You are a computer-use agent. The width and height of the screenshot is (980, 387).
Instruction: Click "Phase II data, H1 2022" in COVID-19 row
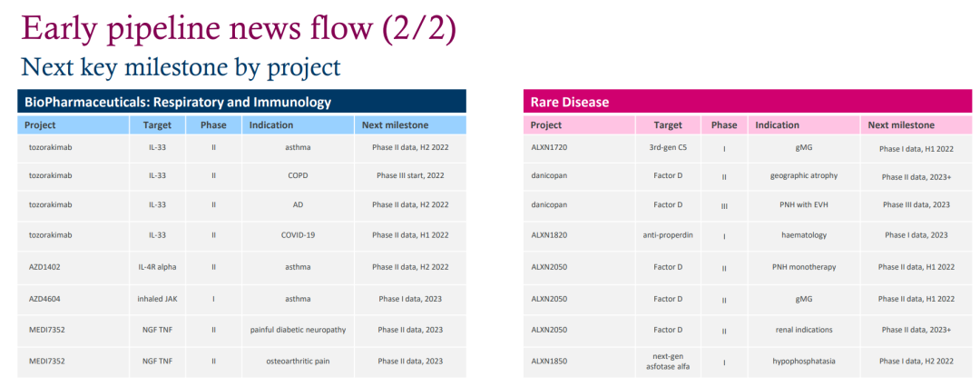click(410, 234)
